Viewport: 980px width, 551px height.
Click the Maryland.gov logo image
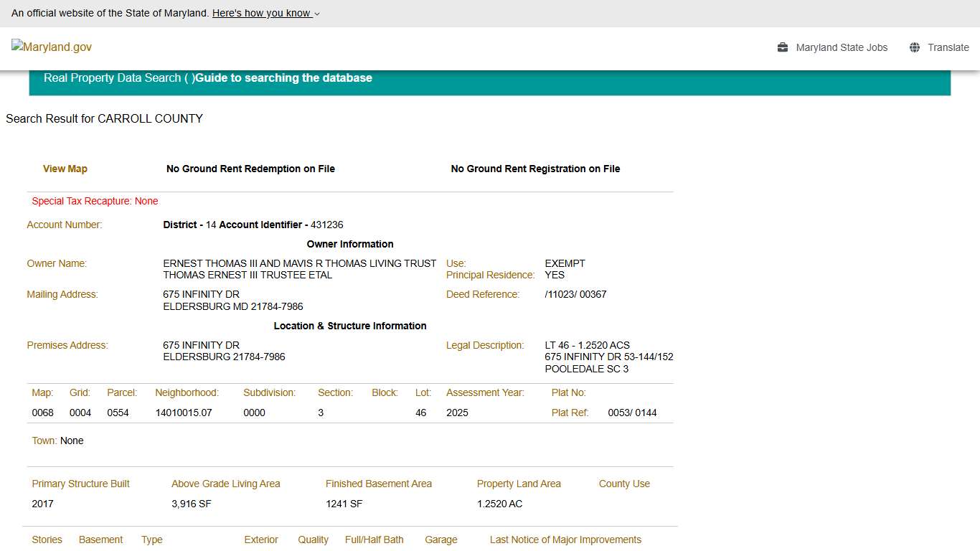click(52, 47)
